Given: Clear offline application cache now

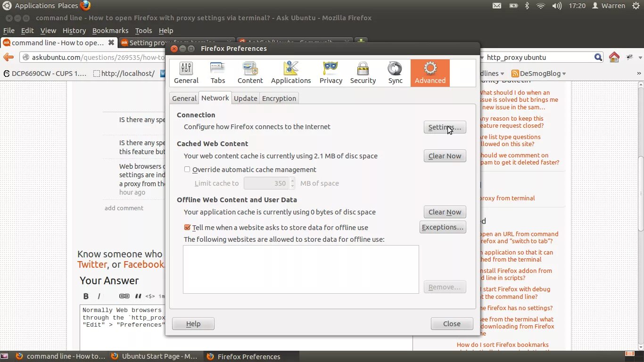Looking at the screenshot, I should click(x=445, y=212).
